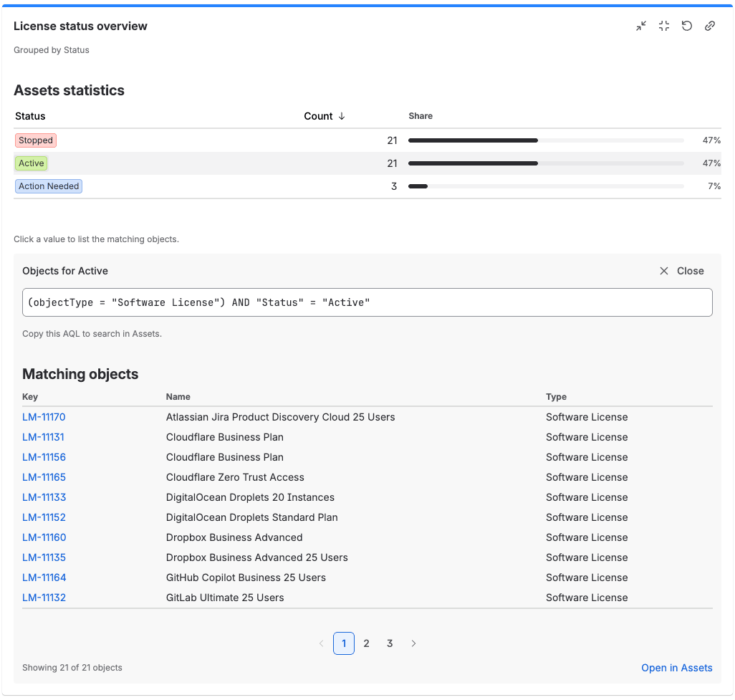Open object LM-11133
This screenshot has height=700, width=735.
pyautogui.click(x=44, y=497)
